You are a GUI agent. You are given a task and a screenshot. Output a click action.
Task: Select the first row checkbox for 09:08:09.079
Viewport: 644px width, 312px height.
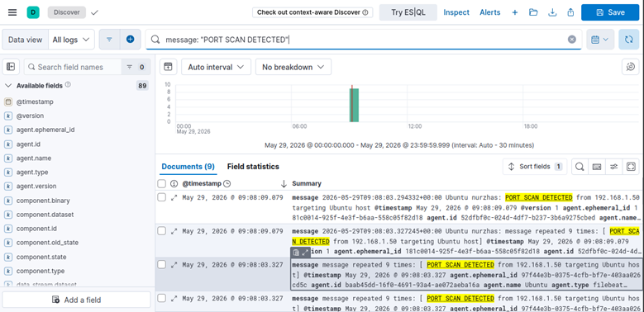(162, 197)
